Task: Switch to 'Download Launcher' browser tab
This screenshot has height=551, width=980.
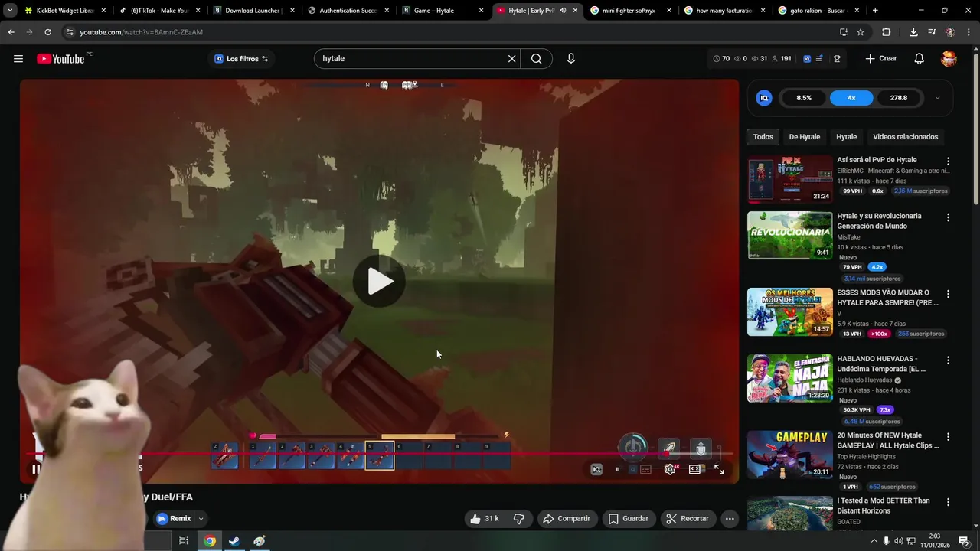Action: pyautogui.click(x=253, y=11)
